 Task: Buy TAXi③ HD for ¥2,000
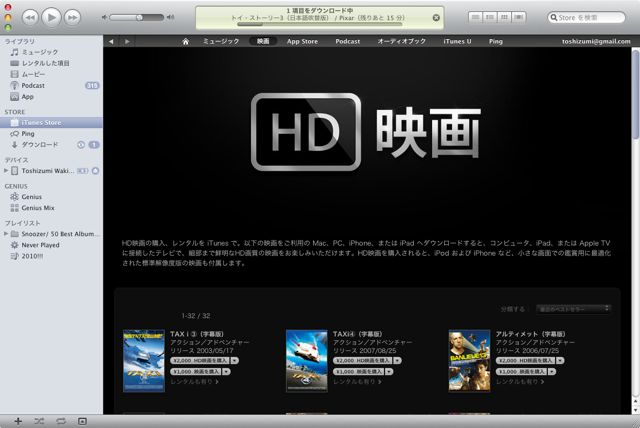pyautogui.click(x=200, y=361)
